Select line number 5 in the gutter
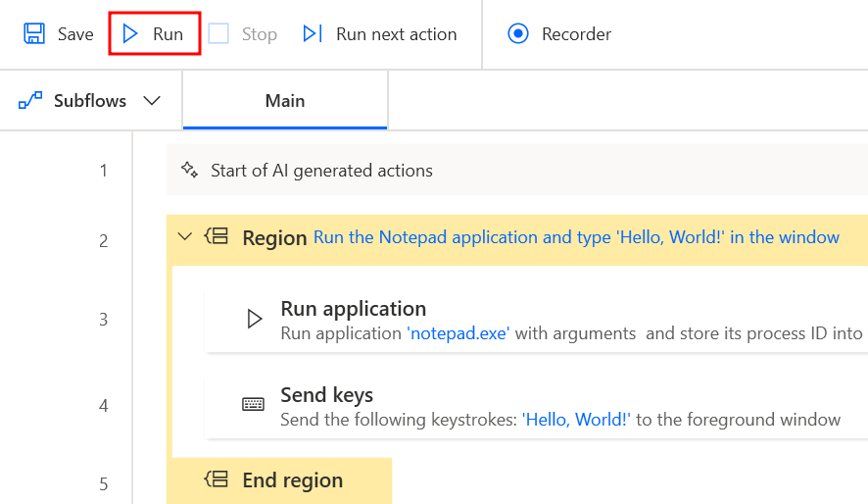This screenshot has width=868, height=504. (x=103, y=483)
